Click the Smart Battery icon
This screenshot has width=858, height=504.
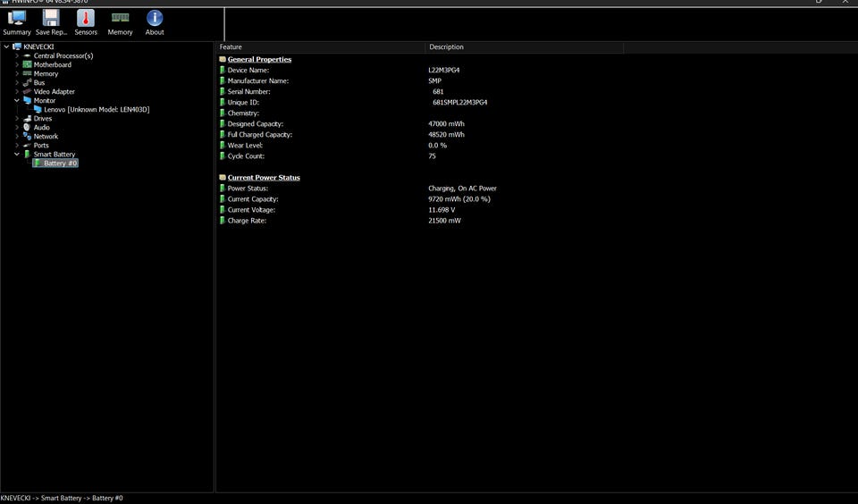pyautogui.click(x=28, y=155)
